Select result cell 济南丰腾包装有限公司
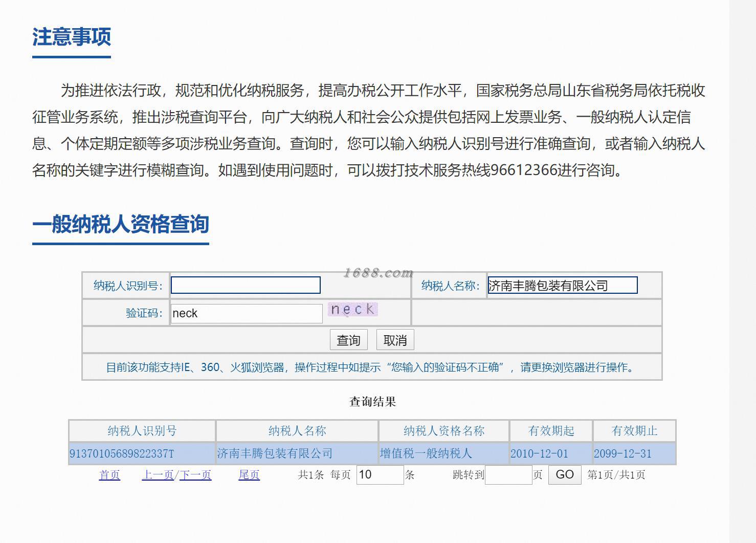 (297, 453)
